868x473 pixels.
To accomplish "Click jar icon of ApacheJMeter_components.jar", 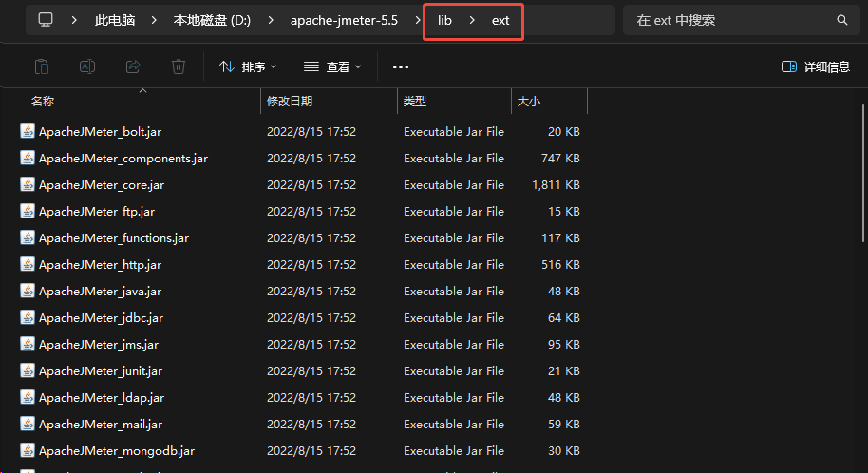I will 28,158.
